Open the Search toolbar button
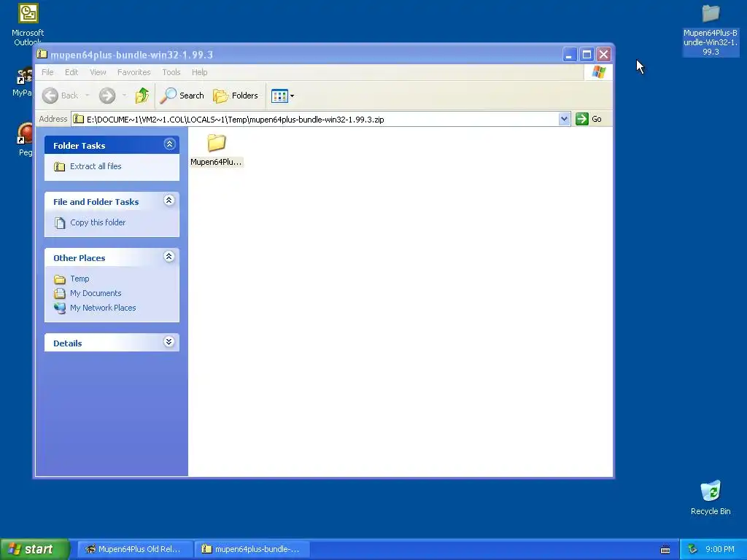The width and height of the screenshot is (747, 560). click(182, 96)
